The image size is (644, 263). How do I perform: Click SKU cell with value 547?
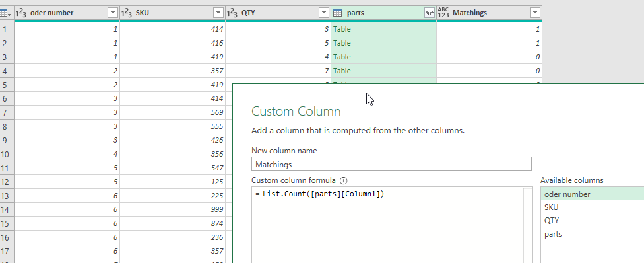click(x=172, y=168)
